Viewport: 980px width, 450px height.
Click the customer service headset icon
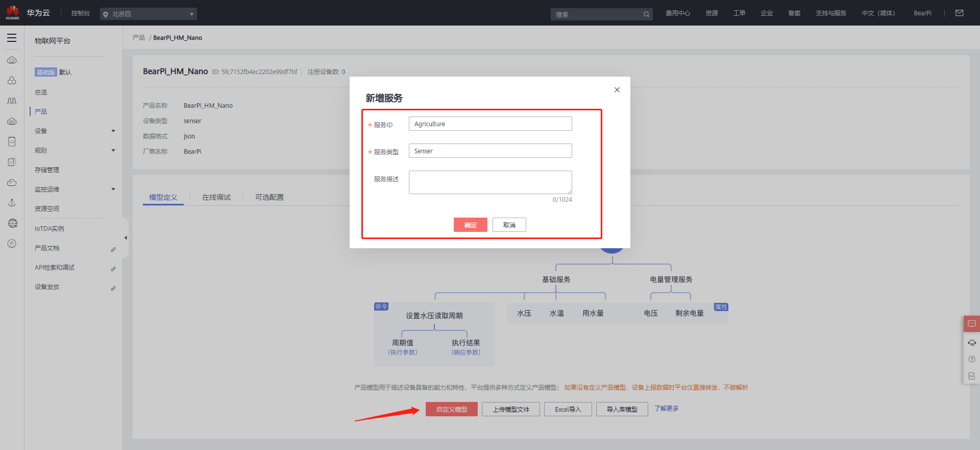click(971, 343)
